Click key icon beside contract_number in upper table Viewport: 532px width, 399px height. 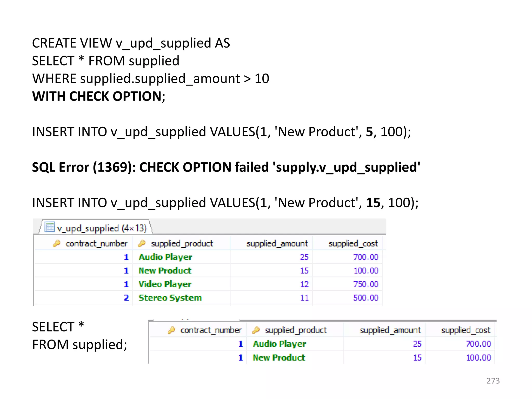(56, 243)
